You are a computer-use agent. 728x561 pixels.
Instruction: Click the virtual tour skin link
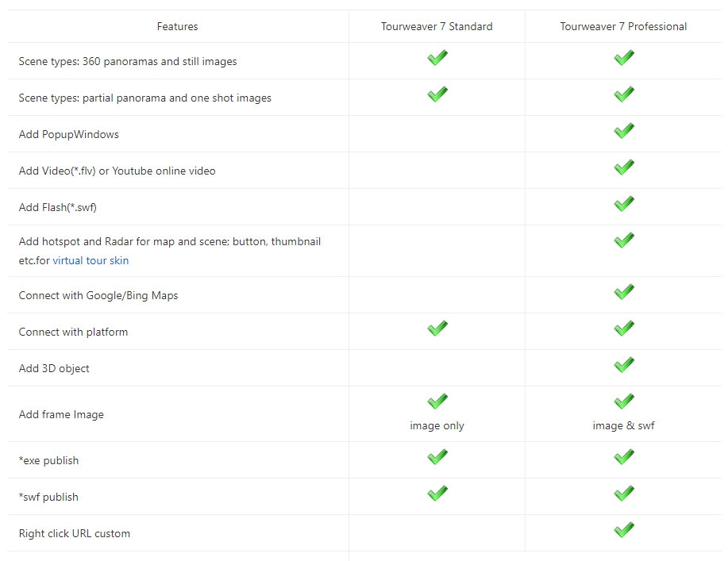pos(91,260)
